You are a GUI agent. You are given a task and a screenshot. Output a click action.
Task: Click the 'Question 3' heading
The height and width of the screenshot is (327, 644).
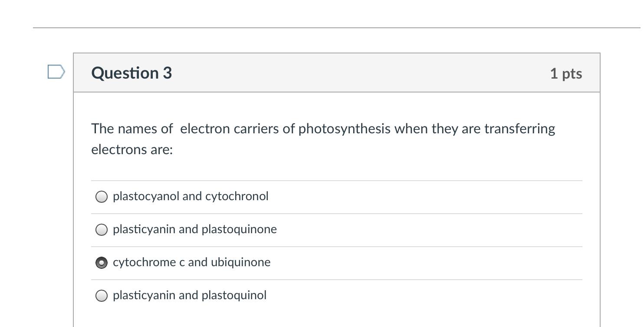[131, 73]
